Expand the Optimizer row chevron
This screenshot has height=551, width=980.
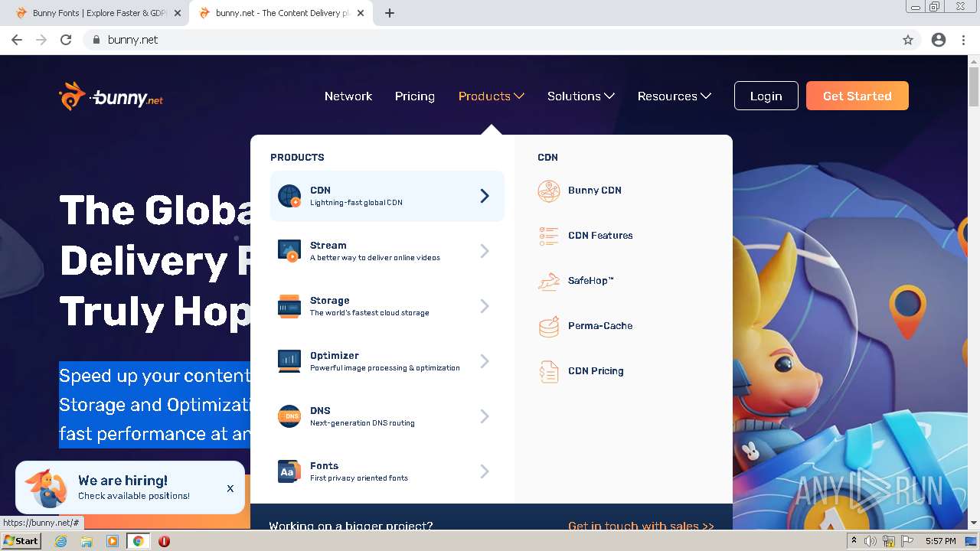point(485,361)
